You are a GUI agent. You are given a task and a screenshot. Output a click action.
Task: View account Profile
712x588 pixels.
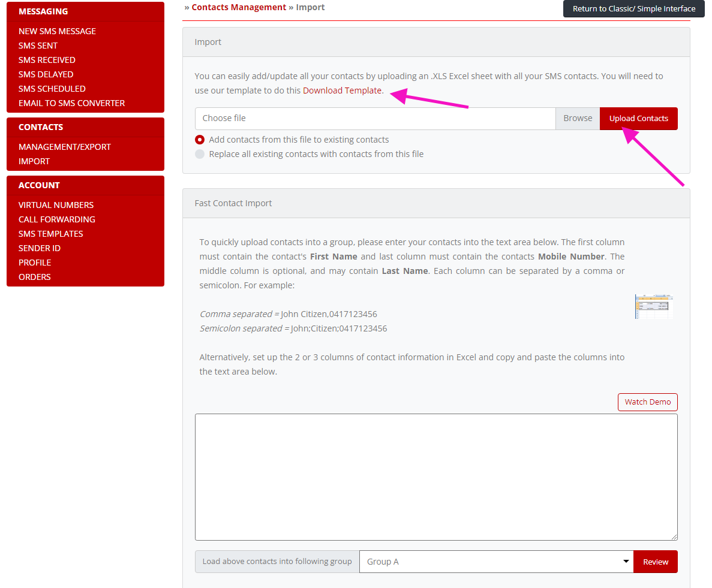(x=35, y=263)
